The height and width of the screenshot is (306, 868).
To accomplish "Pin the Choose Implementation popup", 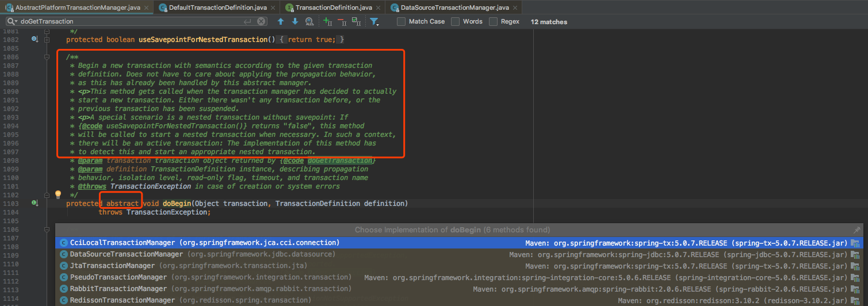I will [857, 229].
